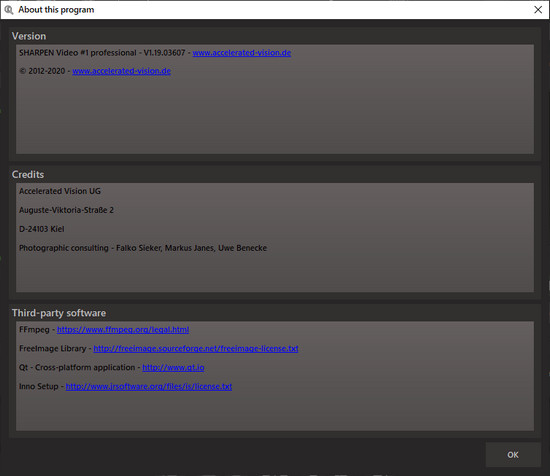Click the magnifier app icon in title bar
The height and width of the screenshot is (476, 550).
coord(9,10)
